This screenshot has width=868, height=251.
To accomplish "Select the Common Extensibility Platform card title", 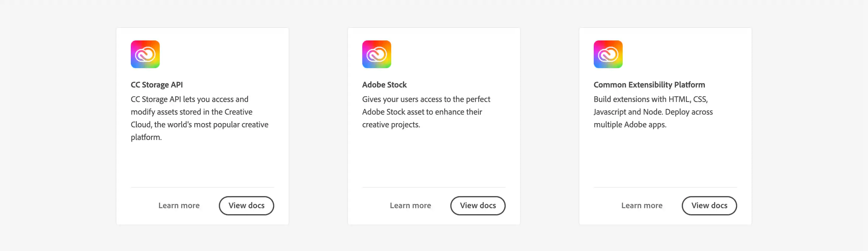I will pyautogui.click(x=649, y=85).
